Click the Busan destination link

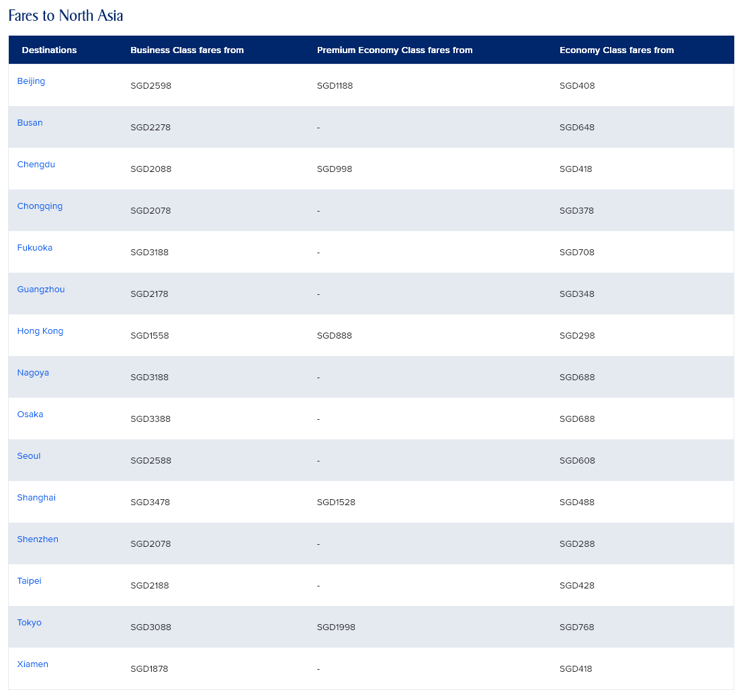tap(30, 123)
